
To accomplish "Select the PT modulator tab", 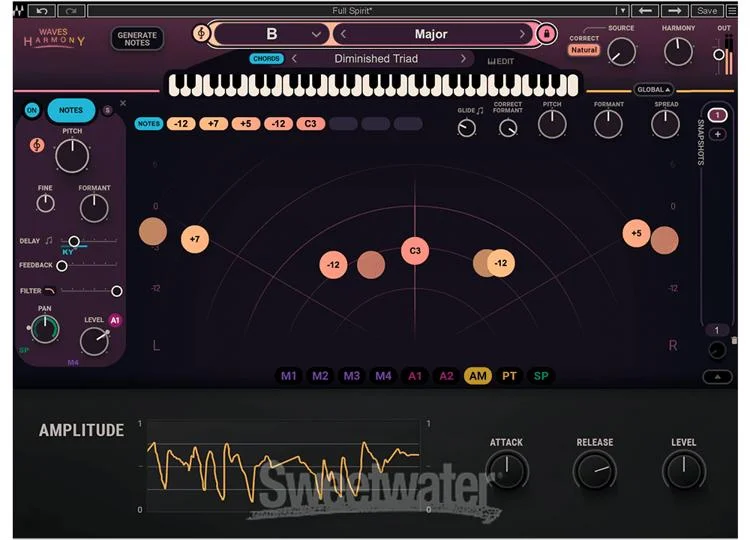I will tap(509, 376).
